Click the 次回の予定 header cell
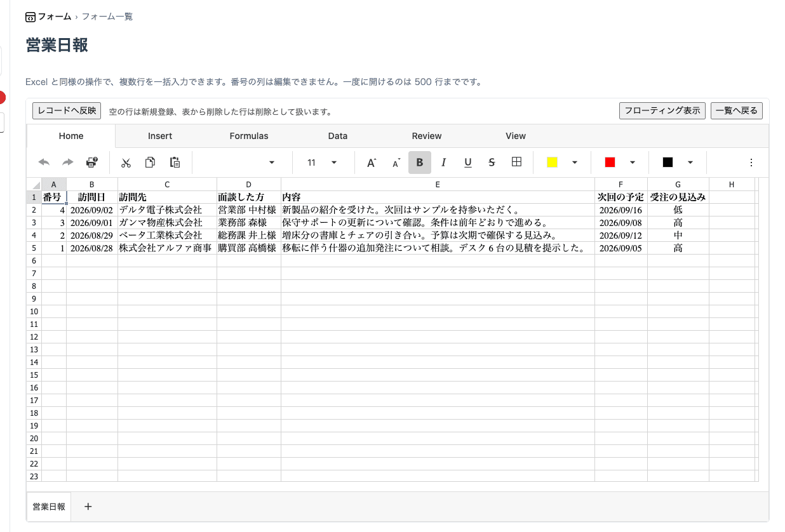The image size is (785, 532). [621, 197]
